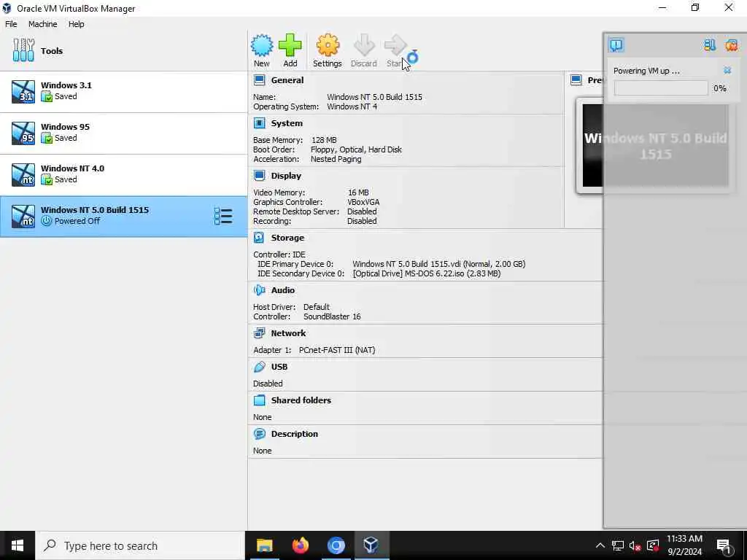Click the USB section header
Viewport: 747px width, 560px height.
279,367
